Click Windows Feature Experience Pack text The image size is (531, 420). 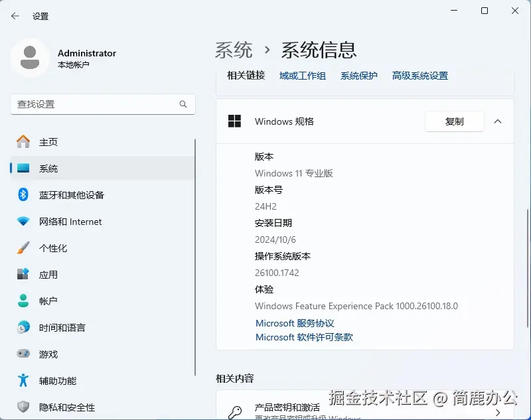pos(356,306)
